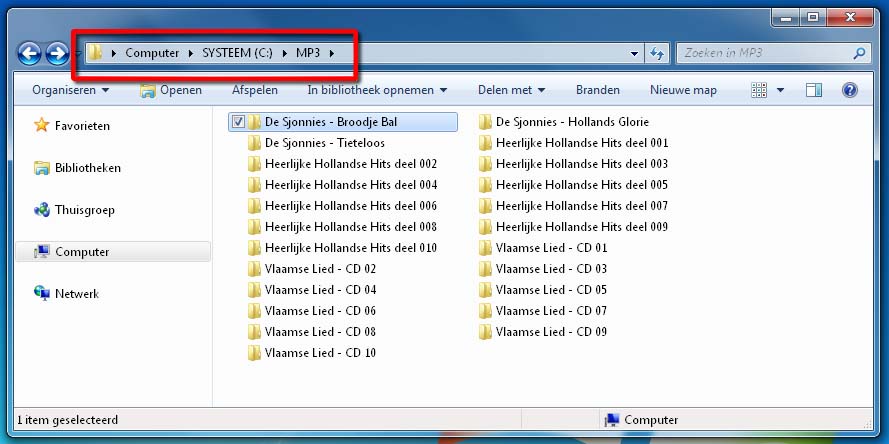The height and width of the screenshot is (444, 889).
Task: Go forward with the Forward arrow button
Action: pos(57,54)
